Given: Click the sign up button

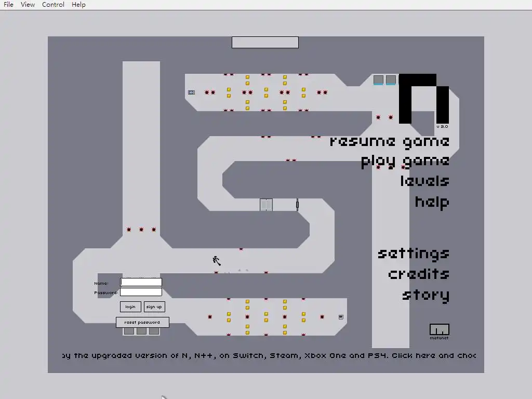Looking at the screenshot, I should [154, 307].
